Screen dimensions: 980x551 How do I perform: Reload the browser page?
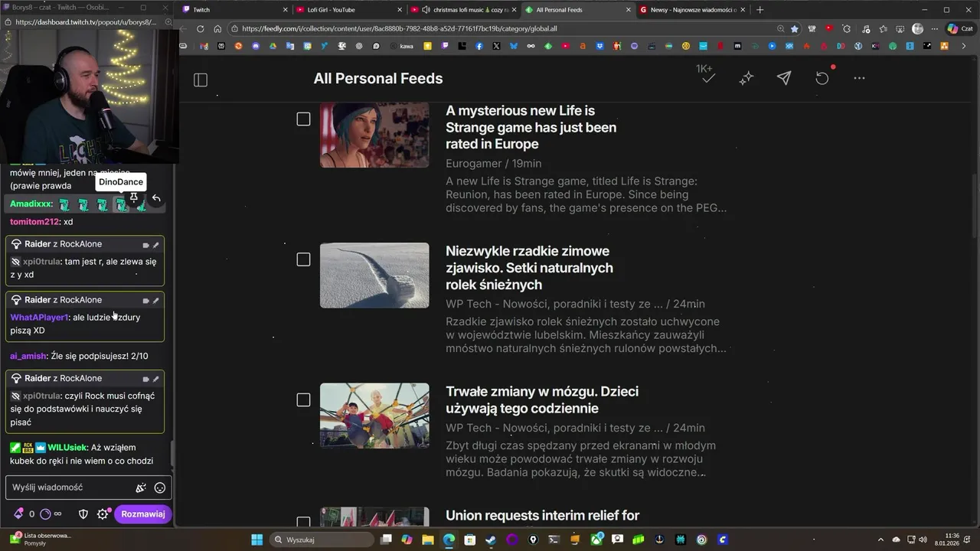(201, 29)
